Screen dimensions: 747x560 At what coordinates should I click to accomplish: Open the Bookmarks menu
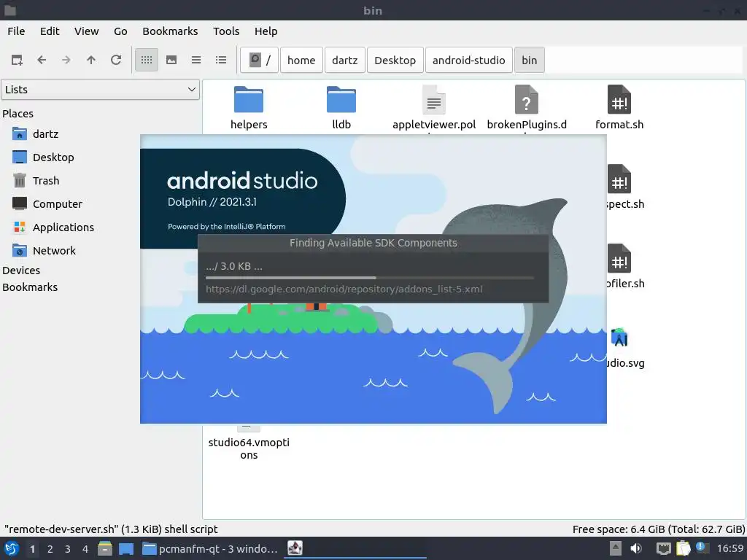170,31
